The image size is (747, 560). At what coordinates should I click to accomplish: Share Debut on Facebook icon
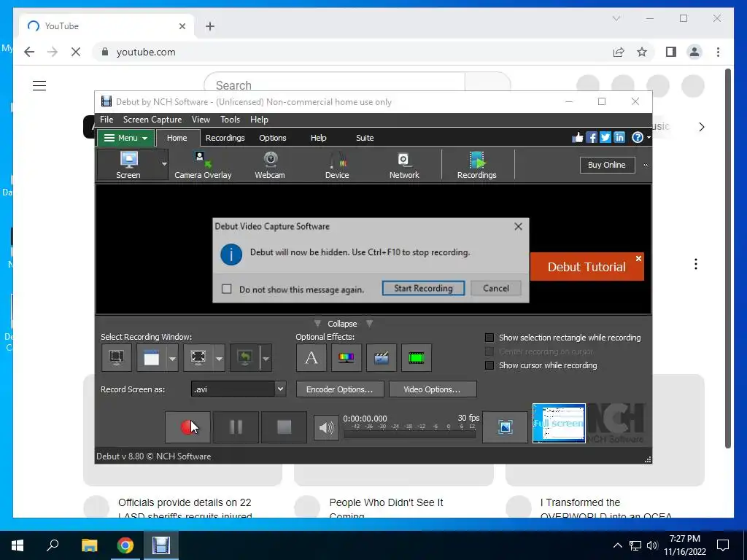pos(591,138)
